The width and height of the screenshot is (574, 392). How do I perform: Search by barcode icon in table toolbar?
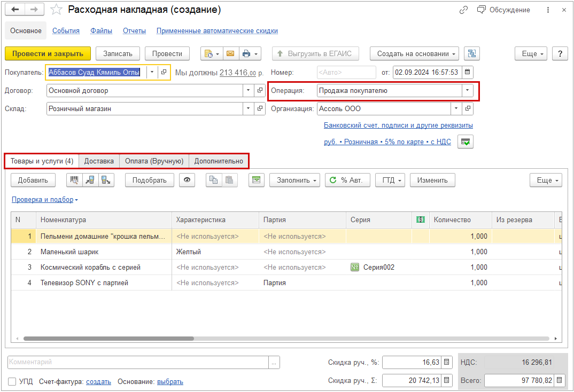[x=74, y=181]
